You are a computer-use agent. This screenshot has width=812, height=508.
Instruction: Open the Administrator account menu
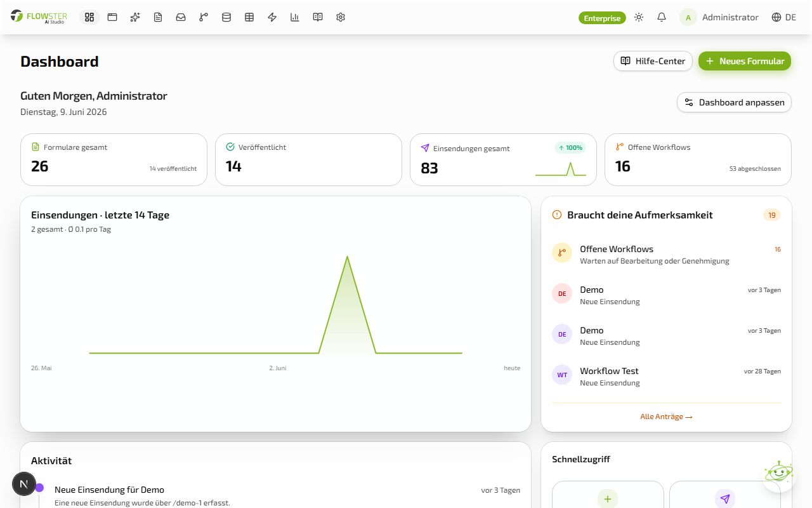(x=719, y=17)
